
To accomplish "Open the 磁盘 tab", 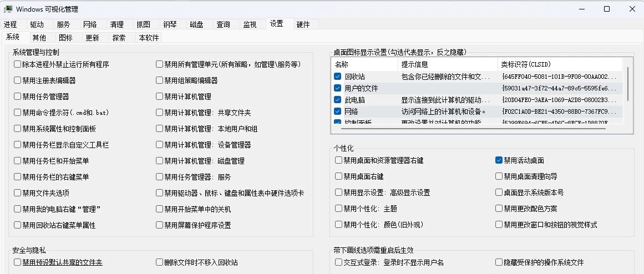I will [x=197, y=24].
